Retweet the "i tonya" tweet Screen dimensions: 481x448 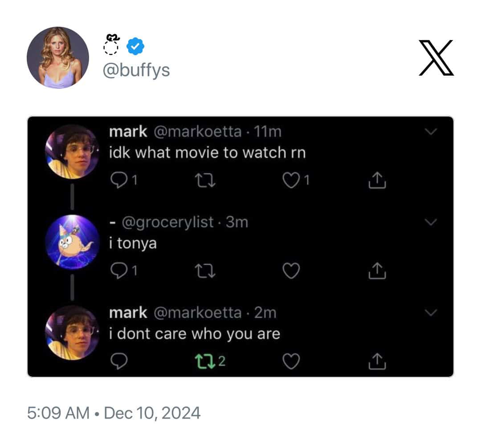pos(207,270)
